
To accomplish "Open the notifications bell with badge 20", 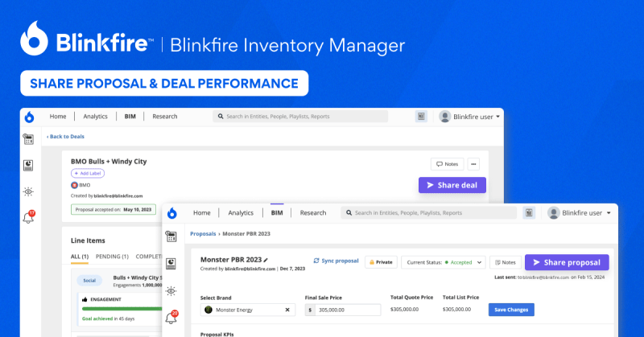I will pyautogui.click(x=171, y=318).
